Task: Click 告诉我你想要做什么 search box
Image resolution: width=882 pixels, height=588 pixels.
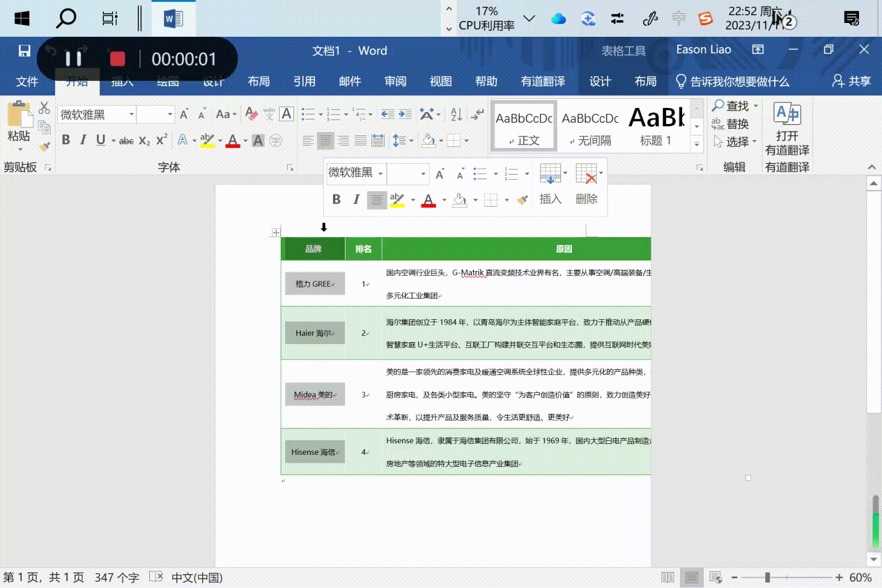Action: [x=732, y=82]
